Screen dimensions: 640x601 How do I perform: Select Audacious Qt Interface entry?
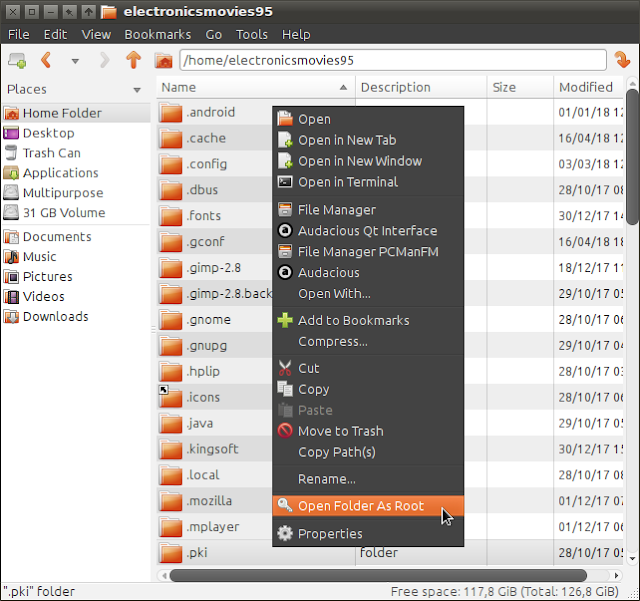pos(368,231)
